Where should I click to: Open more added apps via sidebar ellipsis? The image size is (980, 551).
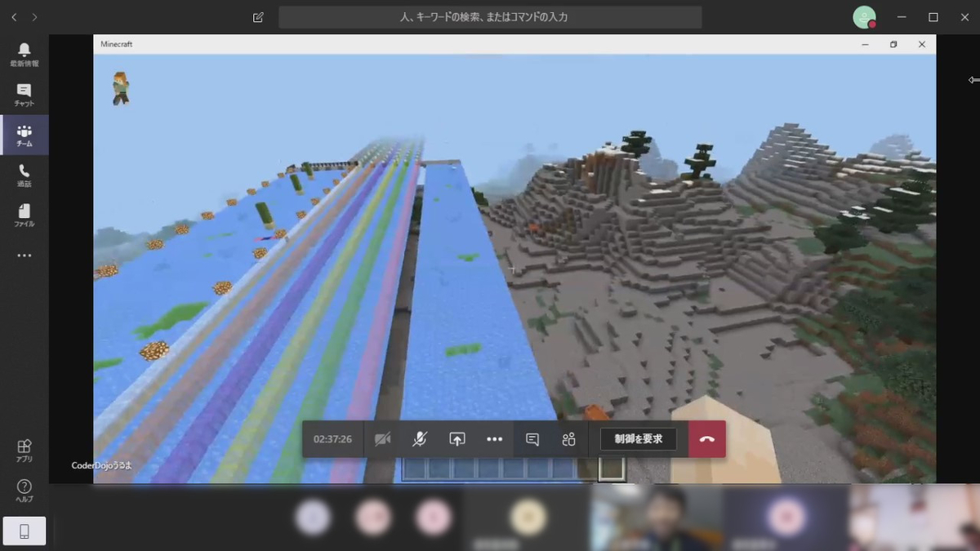click(24, 255)
